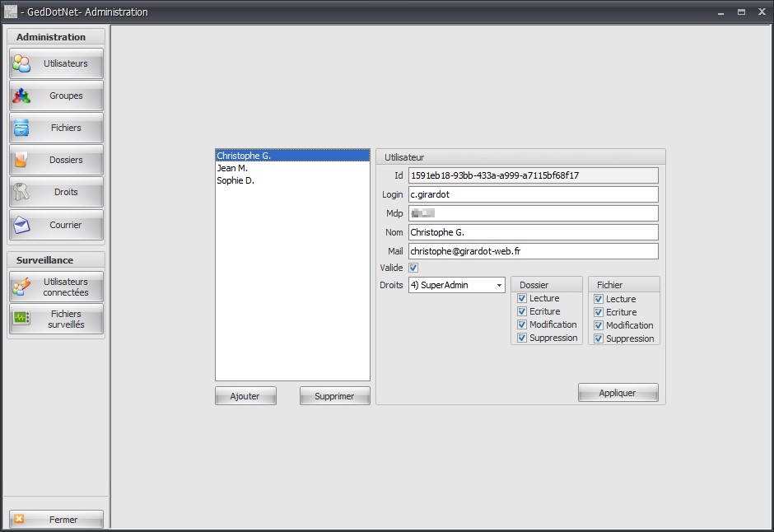Select the Groupes people icon

click(21, 96)
